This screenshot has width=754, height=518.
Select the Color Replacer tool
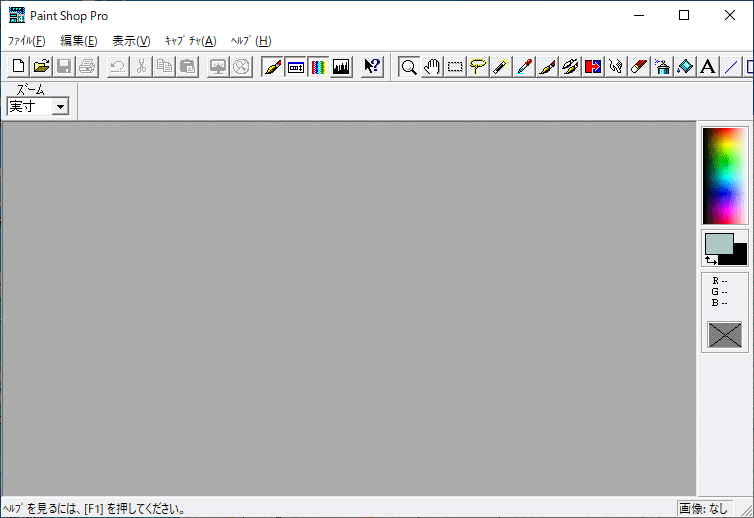click(593, 66)
